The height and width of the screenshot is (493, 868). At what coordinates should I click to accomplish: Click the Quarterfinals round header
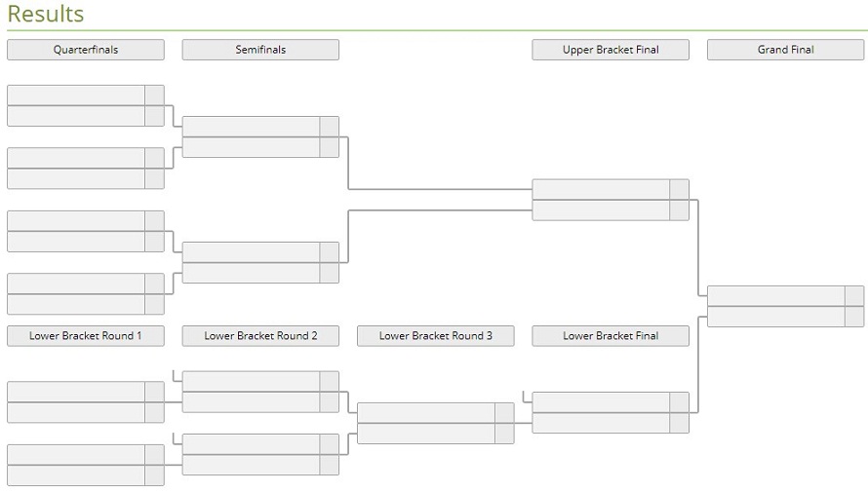click(86, 50)
